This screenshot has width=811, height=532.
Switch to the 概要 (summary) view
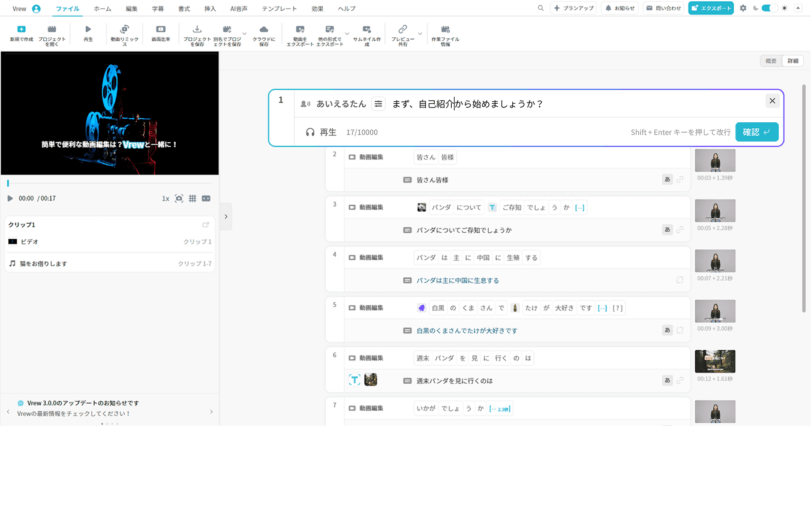[x=771, y=61]
